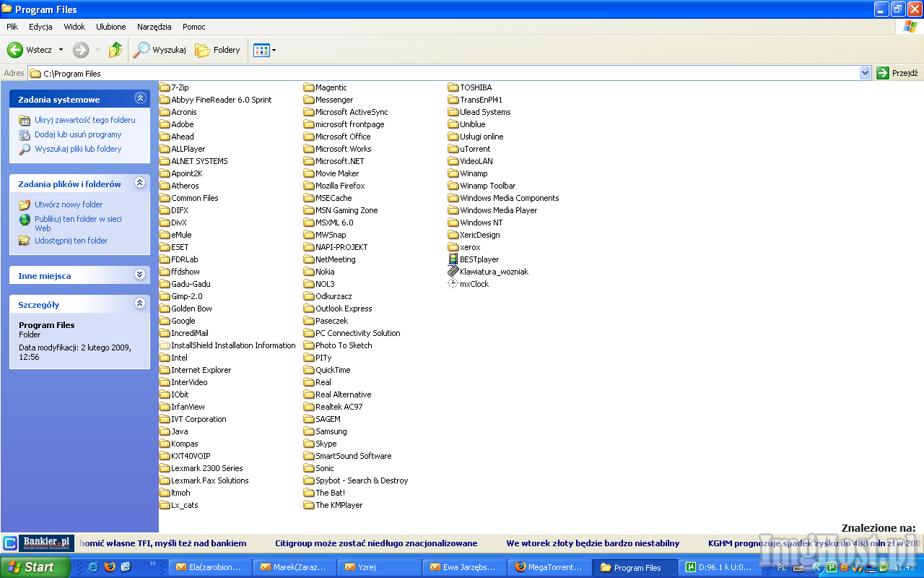Open the Ulubione menu
The width and height of the screenshot is (924, 578).
tap(110, 27)
